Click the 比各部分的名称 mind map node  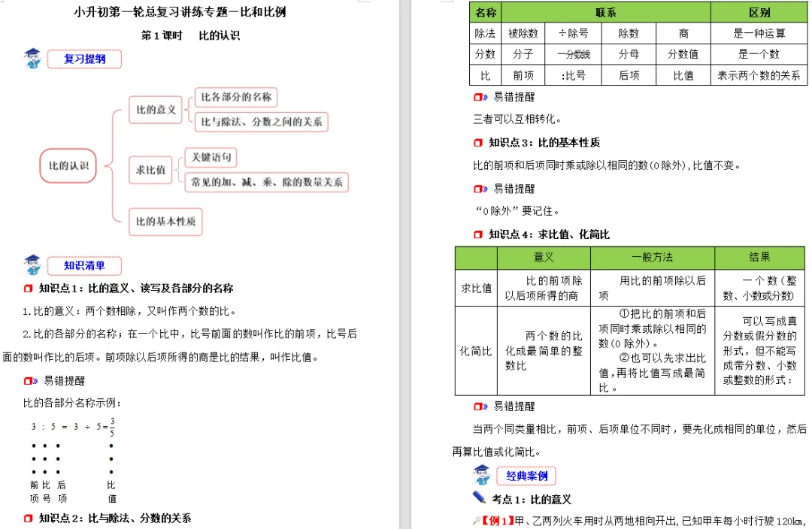tap(236, 97)
